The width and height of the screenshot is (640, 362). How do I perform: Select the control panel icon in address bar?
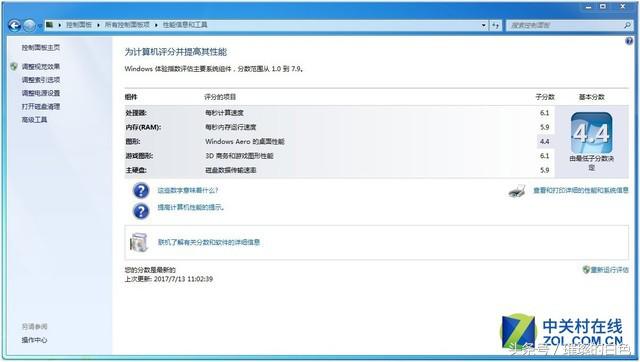49,25
